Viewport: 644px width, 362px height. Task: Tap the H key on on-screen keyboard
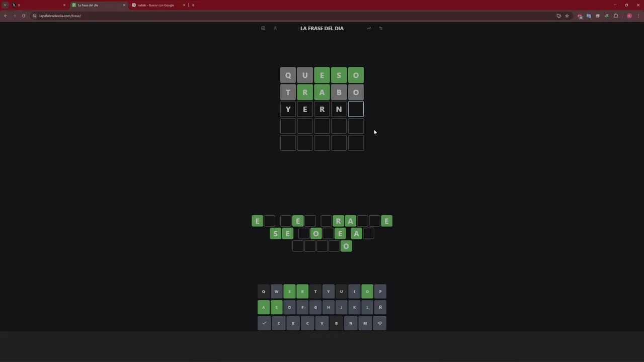pos(328,307)
